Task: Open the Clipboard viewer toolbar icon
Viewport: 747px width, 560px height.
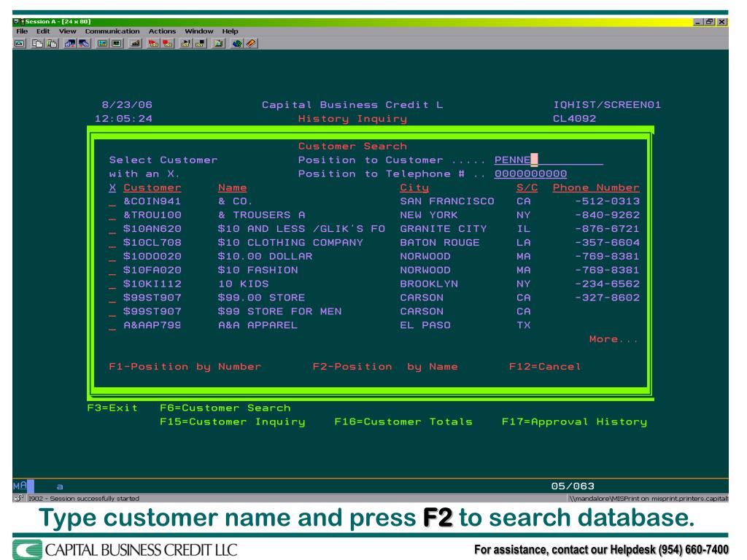Action: pyautogui.click(x=219, y=43)
